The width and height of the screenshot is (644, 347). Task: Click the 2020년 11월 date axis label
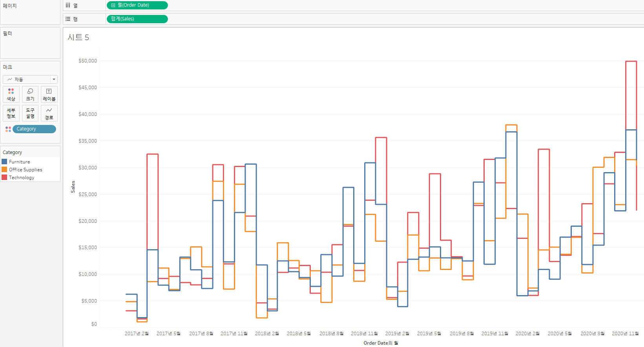(x=625, y=334)
